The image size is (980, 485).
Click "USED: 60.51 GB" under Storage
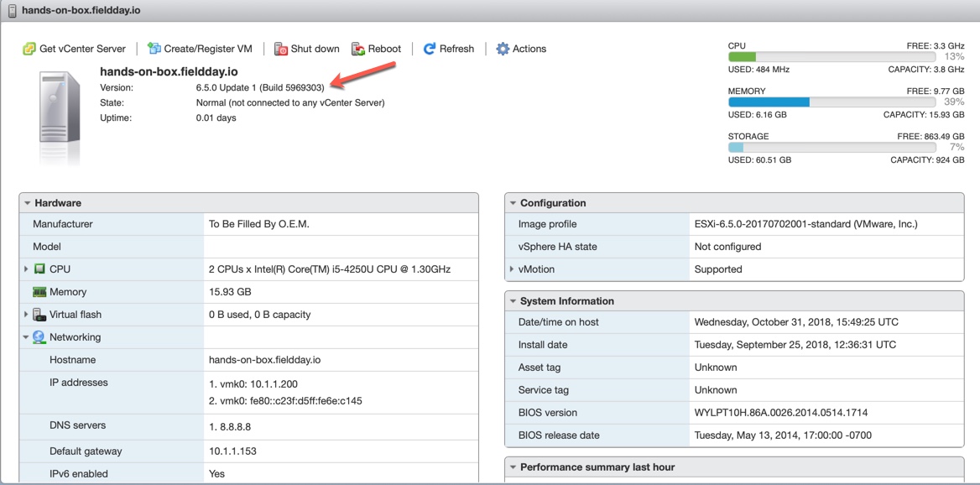pyautogui.click(x=760, y=160)
